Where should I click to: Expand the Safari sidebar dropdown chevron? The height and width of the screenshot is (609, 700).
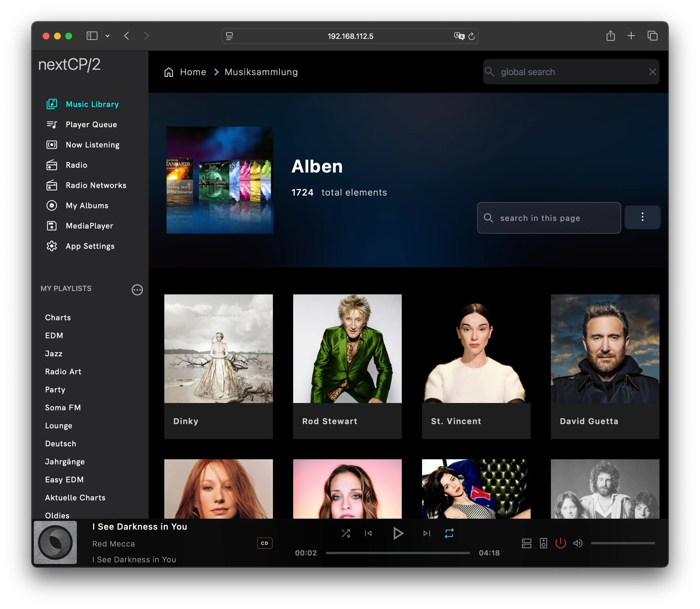(x=107, y=36)
